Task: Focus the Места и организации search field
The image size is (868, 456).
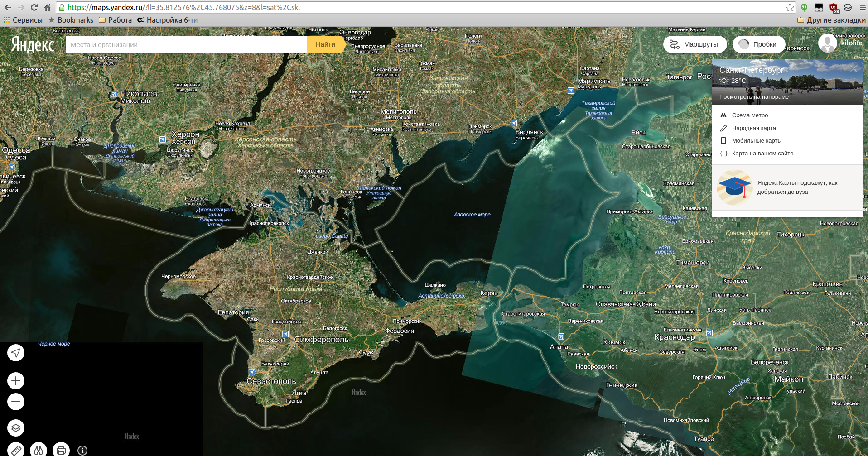Action: tap(186, 44)
